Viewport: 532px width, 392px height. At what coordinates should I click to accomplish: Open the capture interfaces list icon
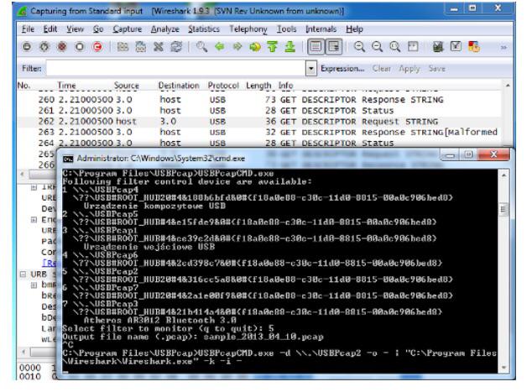click(27, 46)
